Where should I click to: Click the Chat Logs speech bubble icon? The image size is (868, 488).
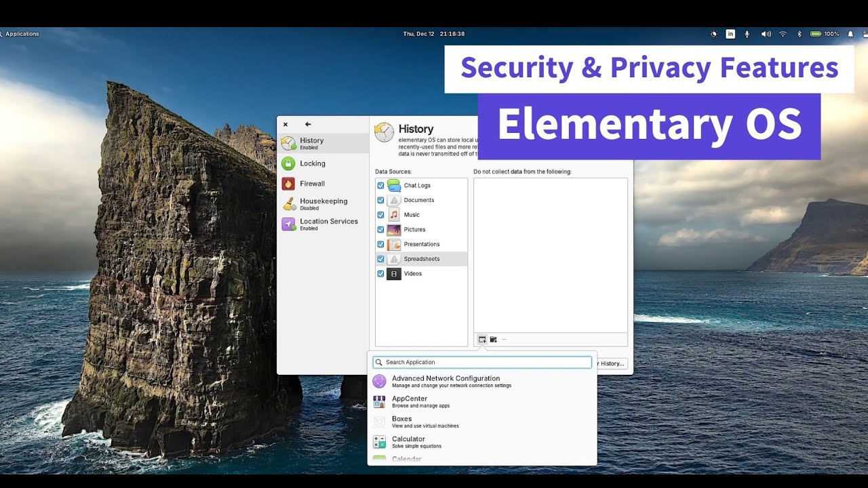pos(394,186)
